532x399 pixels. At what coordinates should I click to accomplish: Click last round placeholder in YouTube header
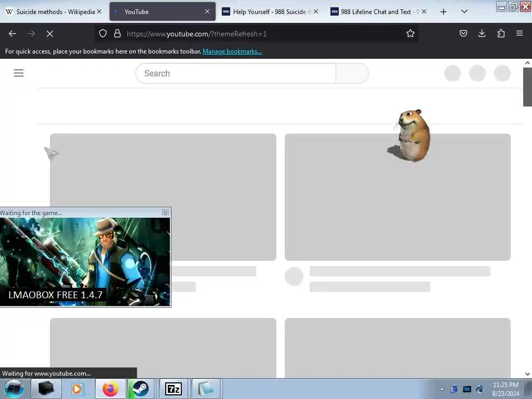(502, 73)
